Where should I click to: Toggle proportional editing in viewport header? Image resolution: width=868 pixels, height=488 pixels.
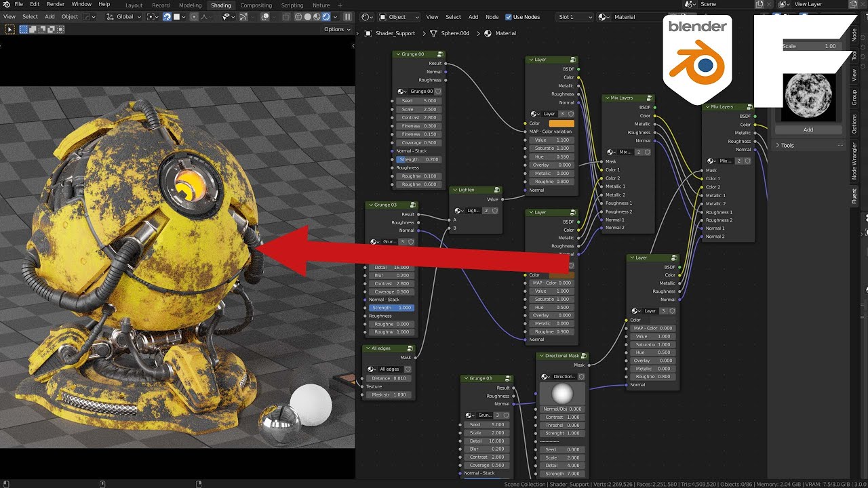pyautogui.click(x=194, y=17)
